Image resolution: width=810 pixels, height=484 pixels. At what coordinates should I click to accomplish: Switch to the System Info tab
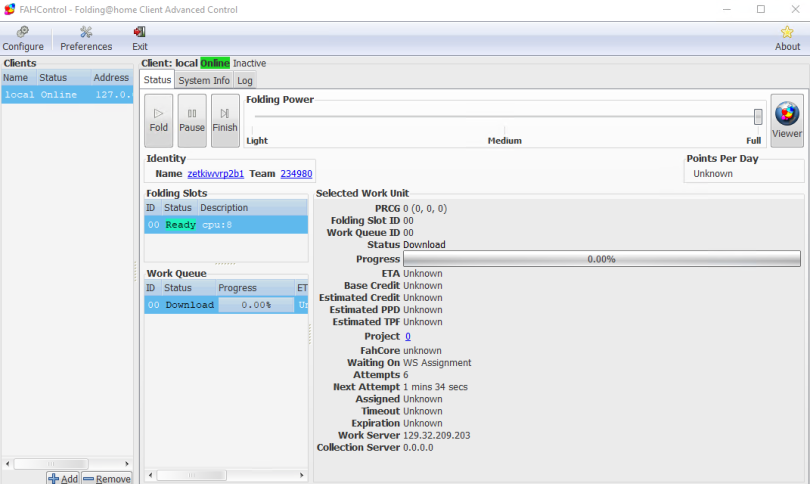coord(204,81)
